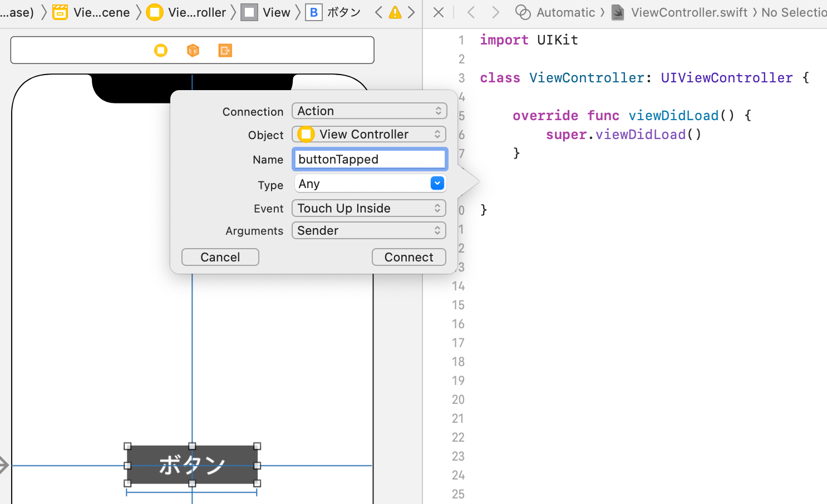Open the Connection dropdown set to Action

(369, 111)
